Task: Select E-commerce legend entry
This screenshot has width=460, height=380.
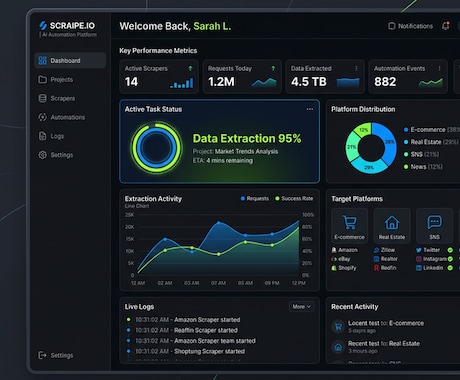Action: coord(431,130)
